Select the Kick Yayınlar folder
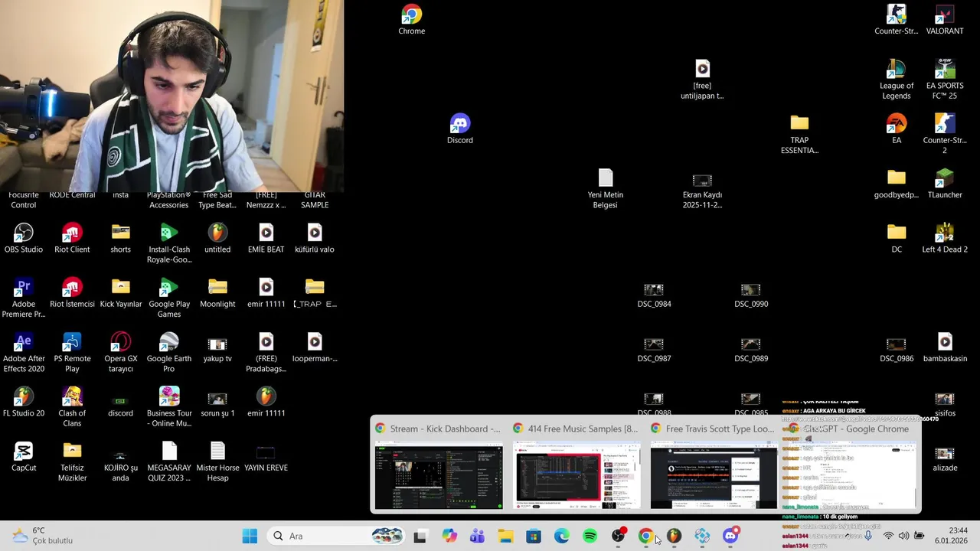Screen dimensions: 980x551 120,292
